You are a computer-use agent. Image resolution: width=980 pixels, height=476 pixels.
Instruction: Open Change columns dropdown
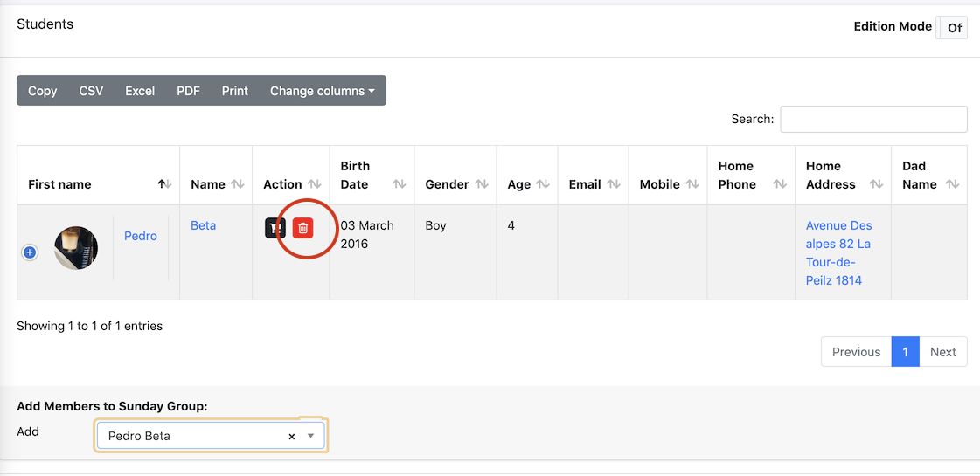coord(323,91)
